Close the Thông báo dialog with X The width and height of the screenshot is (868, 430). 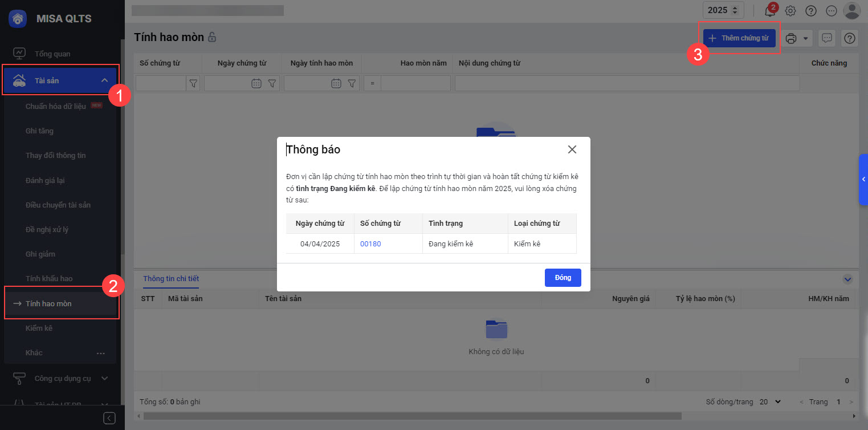pyautogui.click(x=572, y=149)
